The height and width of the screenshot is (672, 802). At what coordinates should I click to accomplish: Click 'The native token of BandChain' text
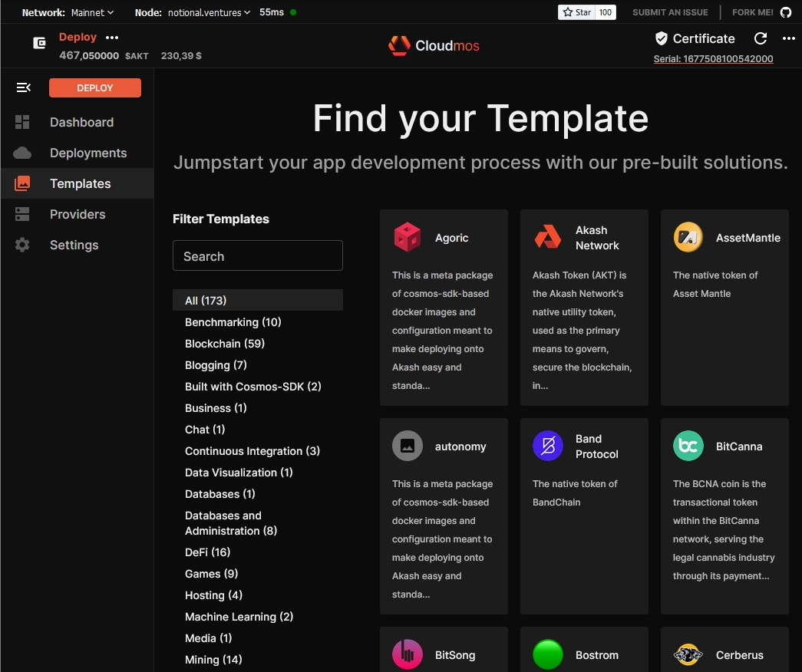(575, 492)
